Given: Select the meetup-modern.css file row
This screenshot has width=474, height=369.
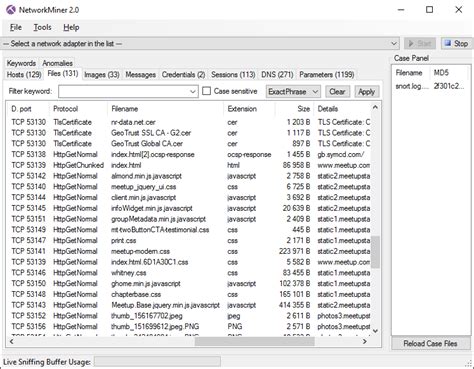Looking at the screenshot, I should (189, 251).
